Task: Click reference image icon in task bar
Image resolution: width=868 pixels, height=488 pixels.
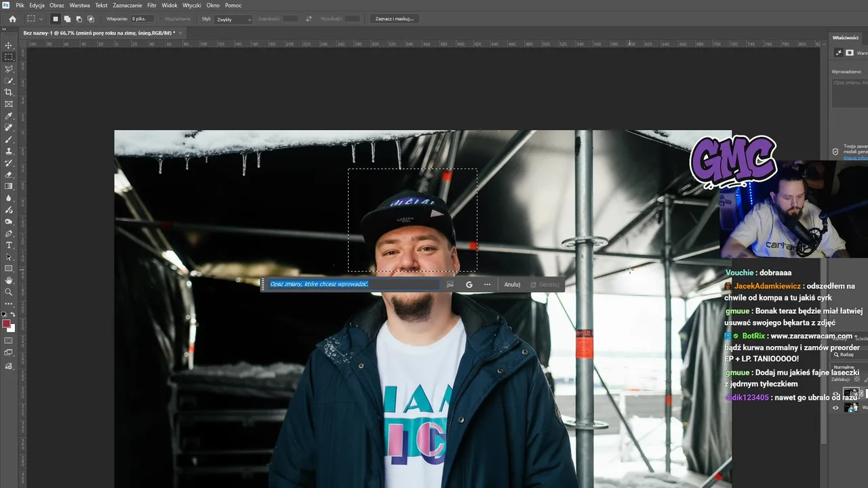Action: tap(450, 285)
